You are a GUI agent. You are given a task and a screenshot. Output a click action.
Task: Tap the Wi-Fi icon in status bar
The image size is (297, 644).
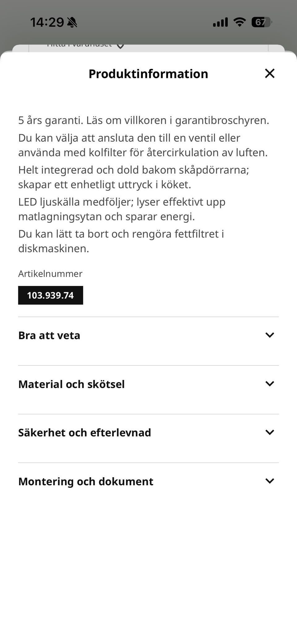click(x=239, y=22)
